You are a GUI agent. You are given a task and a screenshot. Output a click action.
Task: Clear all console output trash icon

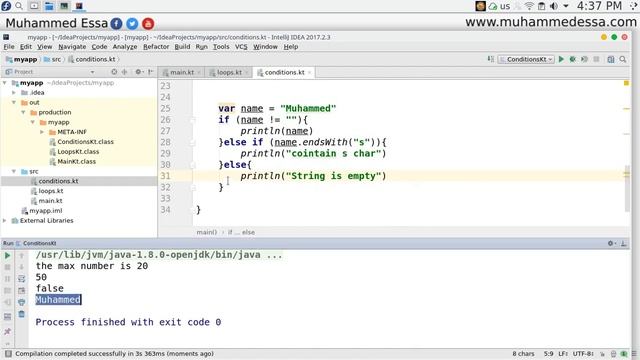pos(22,314)
